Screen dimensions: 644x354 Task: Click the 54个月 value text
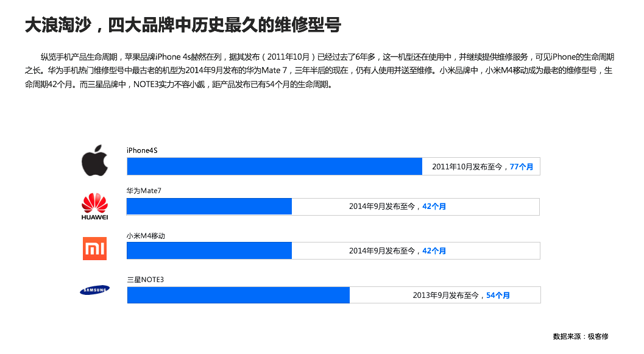498,296
